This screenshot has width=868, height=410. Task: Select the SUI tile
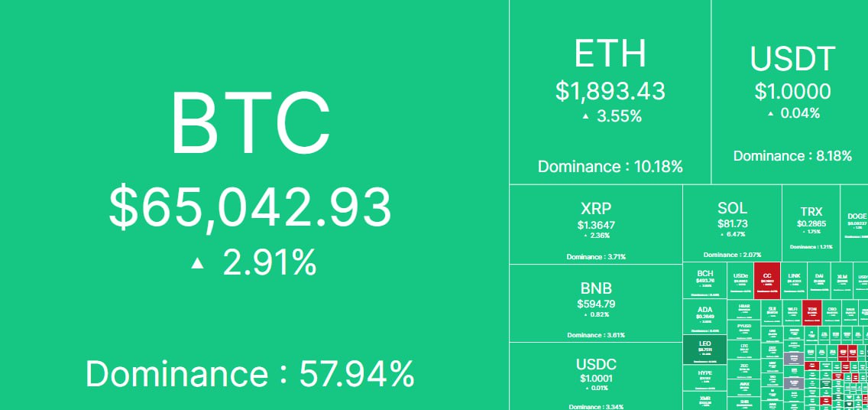tap(772, 311)
